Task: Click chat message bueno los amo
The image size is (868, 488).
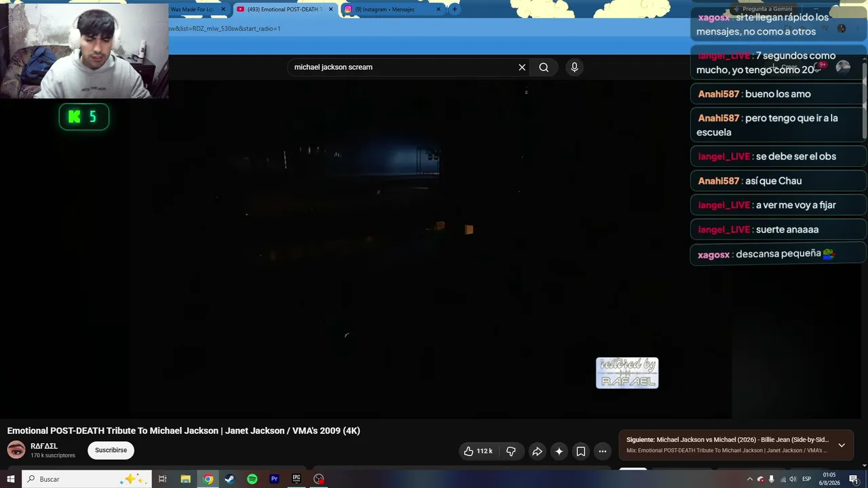Action: click(778, 94)
